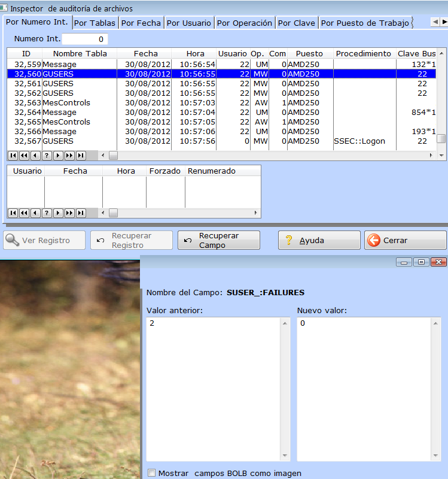Click inside the Nuevo valor text box
This screenshot has height=479, width=448.
(x=364, y=389)
